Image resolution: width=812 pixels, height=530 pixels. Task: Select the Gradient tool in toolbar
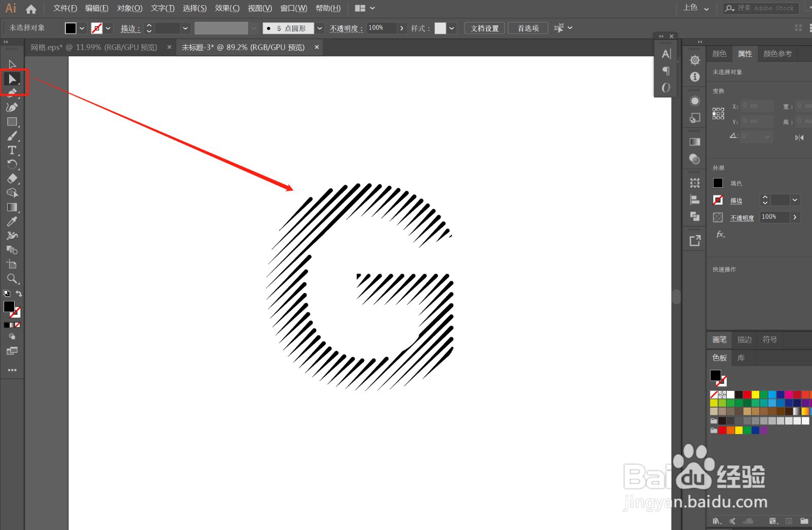[x=12, y=207]
